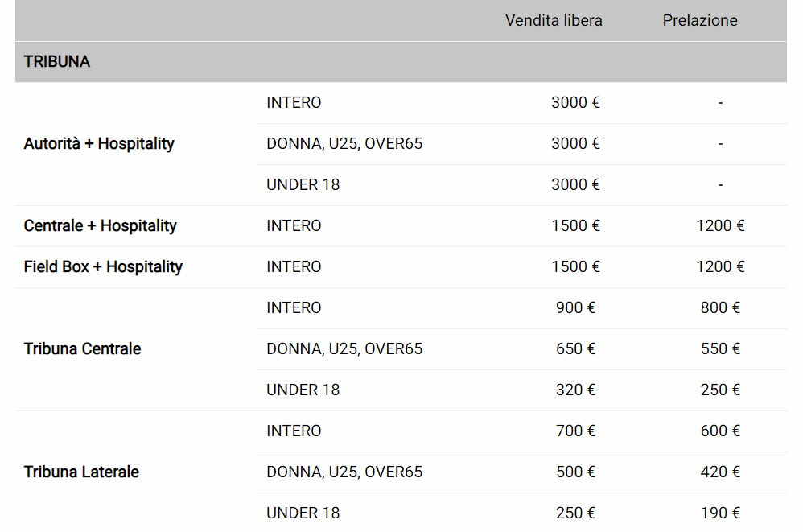Select the 1200 € Prelazione price for Centrale + Hospitality
Screen dimensions: 803x532
720,225
